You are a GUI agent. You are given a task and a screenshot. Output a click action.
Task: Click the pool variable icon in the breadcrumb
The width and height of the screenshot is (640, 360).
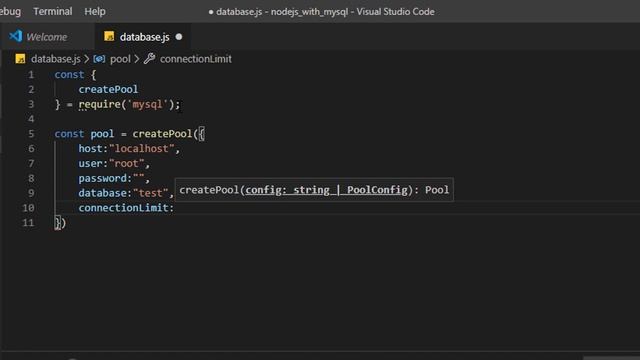click(x=99, y=59)
